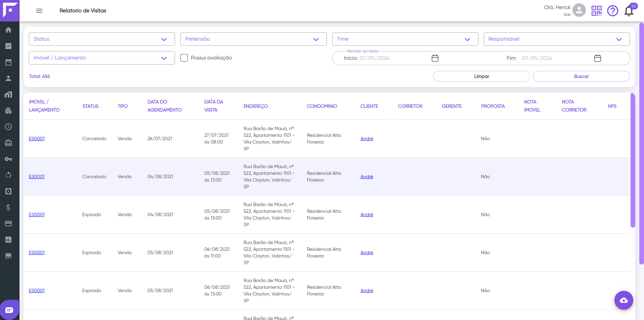
Task: Open the Responsável dropdown
Action: coord(557,39)
